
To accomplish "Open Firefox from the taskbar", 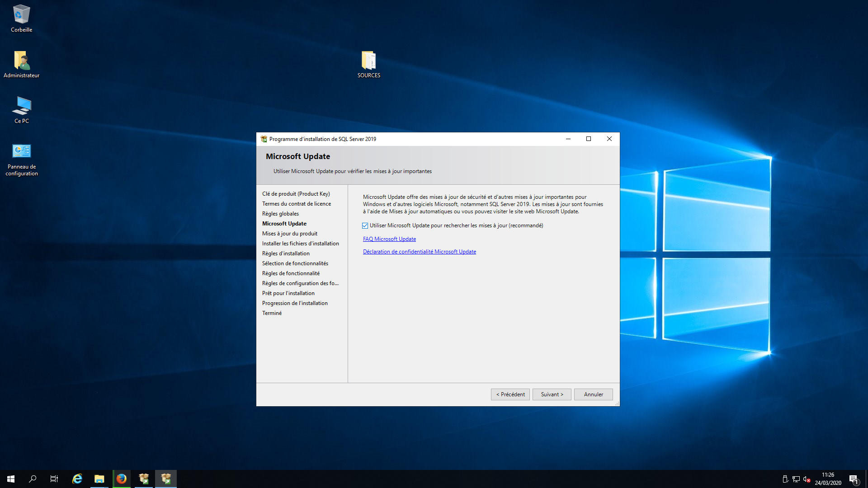I will click(x=121, y=479).
